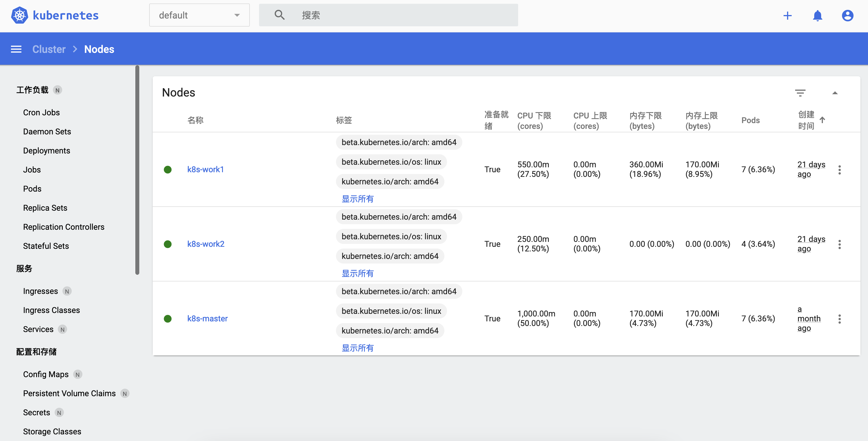
Task: Click k8s-work2 Pods value 4 (3.64%)
Action: point(758,244)
